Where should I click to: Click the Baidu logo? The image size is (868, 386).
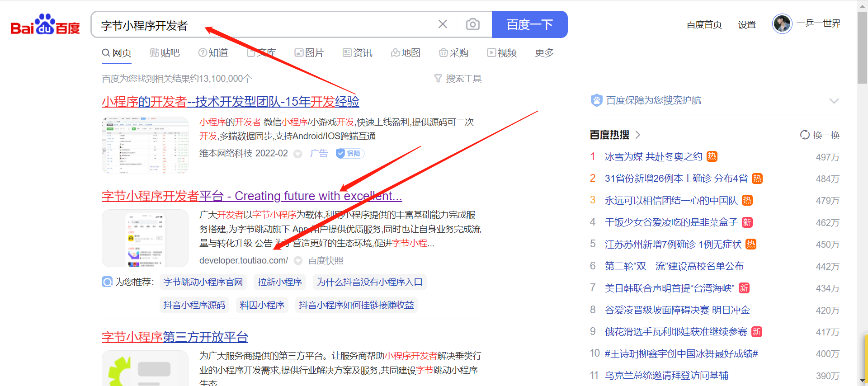tap(45, 24)
